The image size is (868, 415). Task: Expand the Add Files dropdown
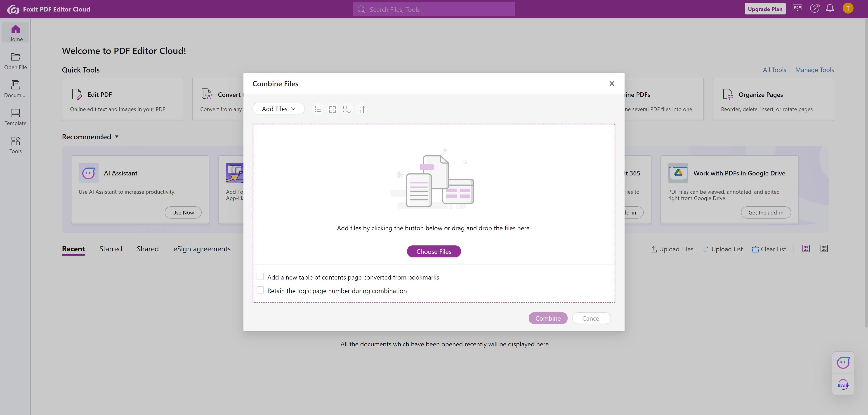pyautogui.click(x=278, y=109)
